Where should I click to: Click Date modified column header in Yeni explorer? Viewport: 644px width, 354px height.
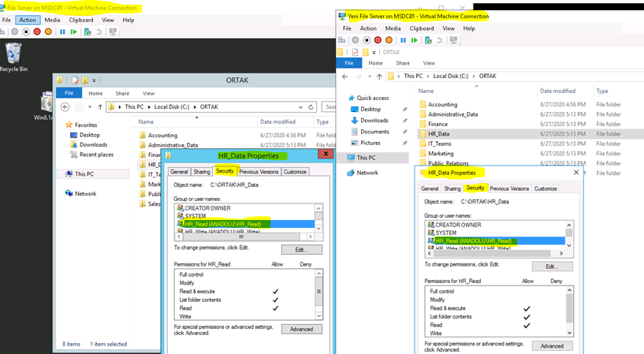pos(557,91)
